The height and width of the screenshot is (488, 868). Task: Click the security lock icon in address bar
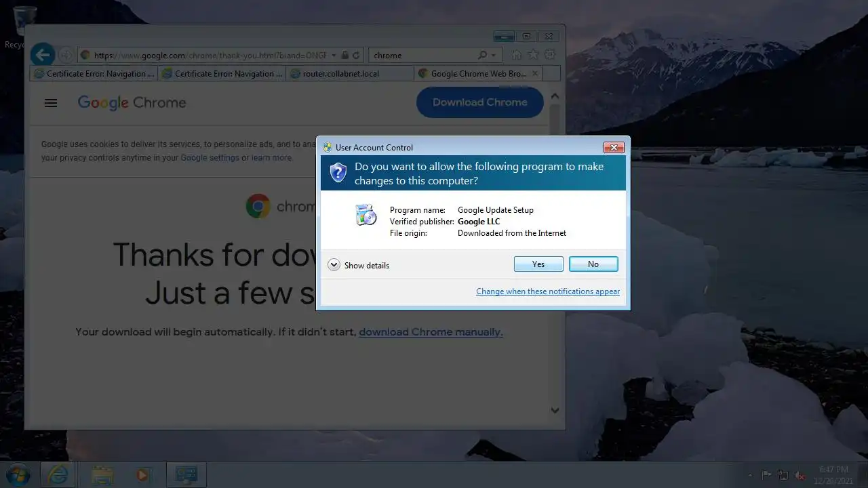pyautogui.click(x=345, y=56)
